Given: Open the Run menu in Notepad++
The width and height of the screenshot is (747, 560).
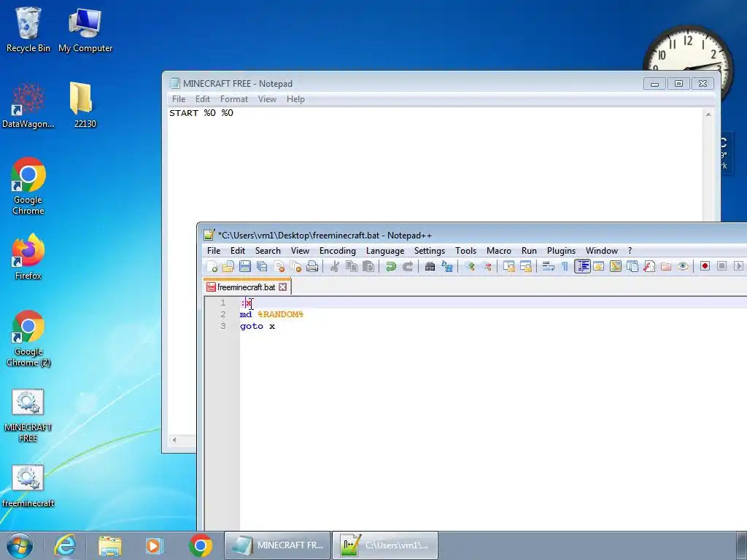Looking at the screenshot, I should point(529,251).
